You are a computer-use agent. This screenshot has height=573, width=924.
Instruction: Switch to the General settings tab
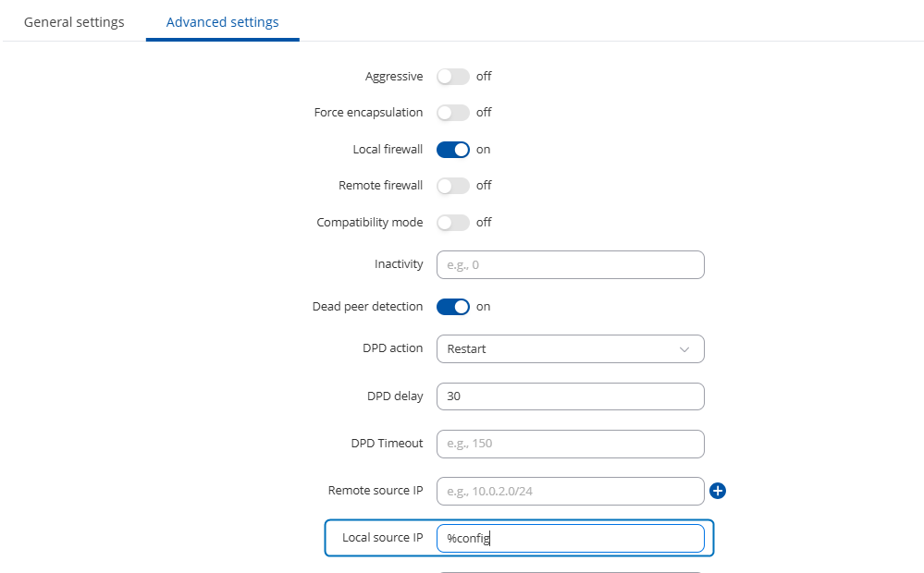click(x=74, y=22)
